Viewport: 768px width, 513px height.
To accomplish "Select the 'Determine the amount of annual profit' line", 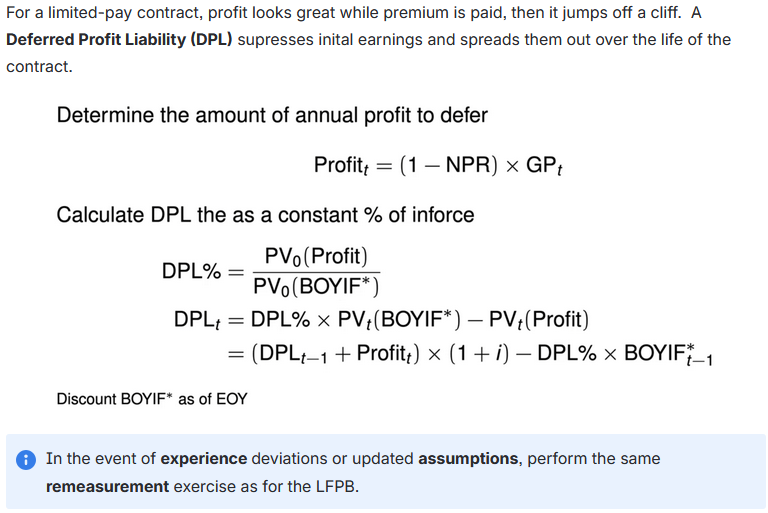I will [x=272, y=115].
